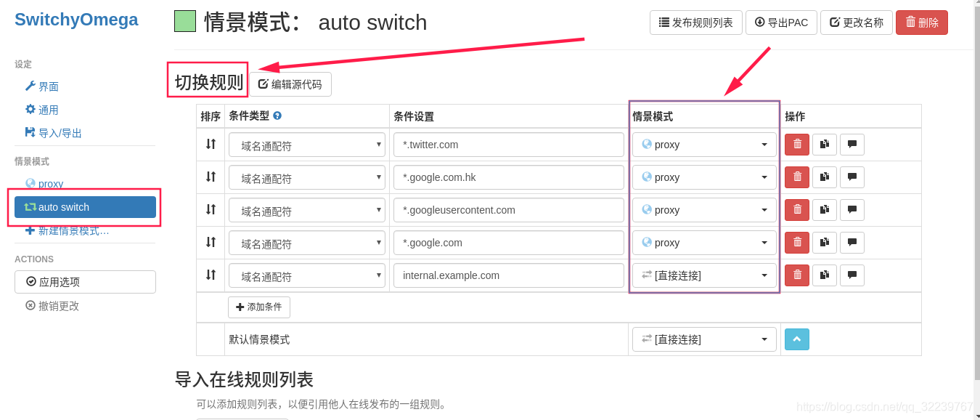This screenshot has width=980, height=420.
Task: Delete the internal.example.com rule
Action: coord(796,275)
